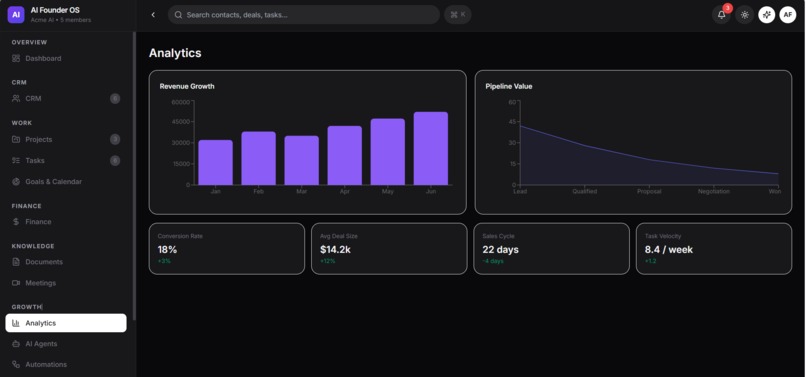The image size is (806, 377).
Task: Click the Automations workflow icon
Action: (x=16, y=364)
